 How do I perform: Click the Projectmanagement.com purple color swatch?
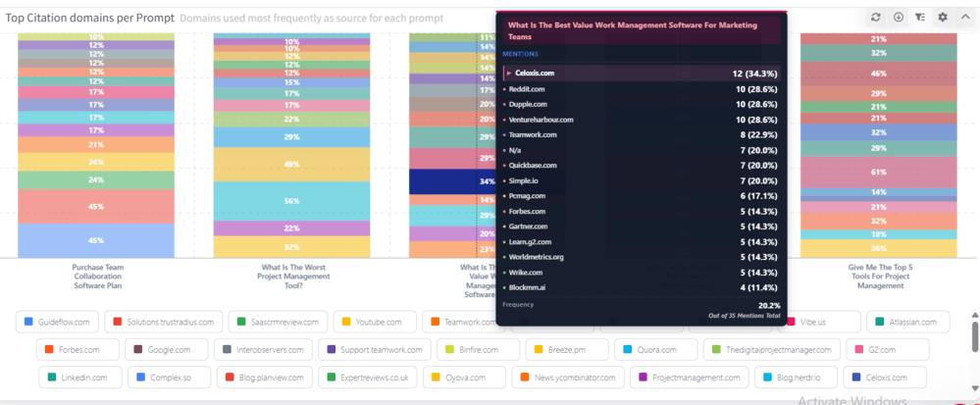[x=644, y=378]
